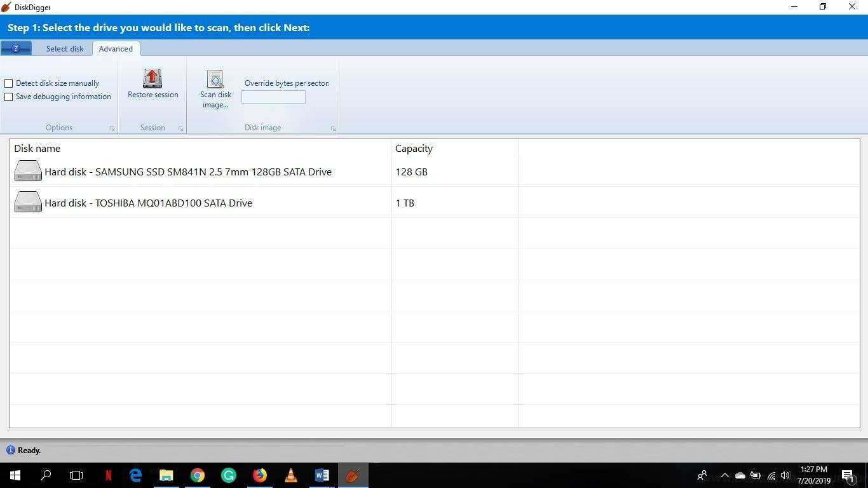The image size is (868, 488).
Task: Enable Detect disk size manually checkbox
Action: tap(9, 83)
